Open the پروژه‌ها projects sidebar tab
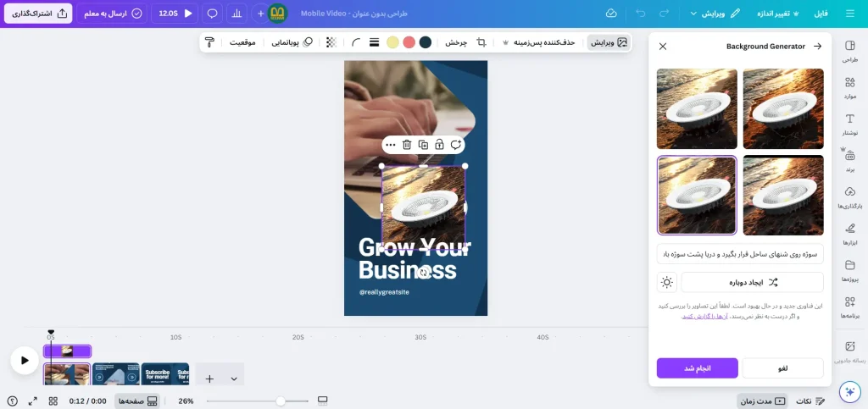Screen dimensions: 868x409 (849, 270)
